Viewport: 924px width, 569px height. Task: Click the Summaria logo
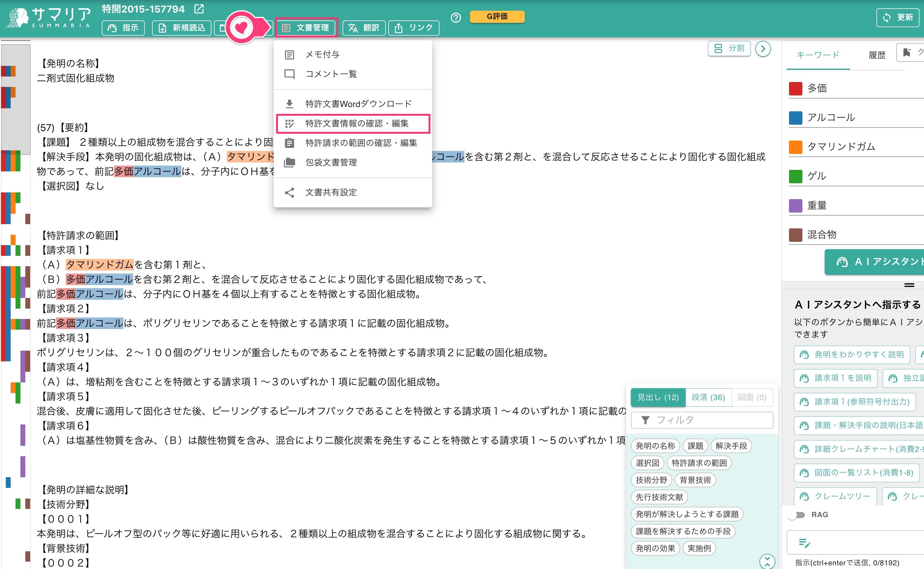click(x=49, y=17)
